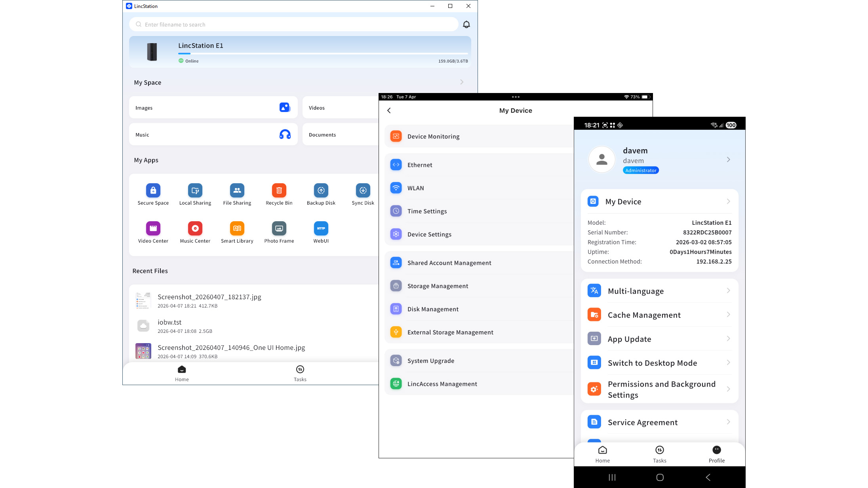This screenshot has height=488, width=868.
Task: Expand the My Device chevron on phone
Action: [728, 201]
